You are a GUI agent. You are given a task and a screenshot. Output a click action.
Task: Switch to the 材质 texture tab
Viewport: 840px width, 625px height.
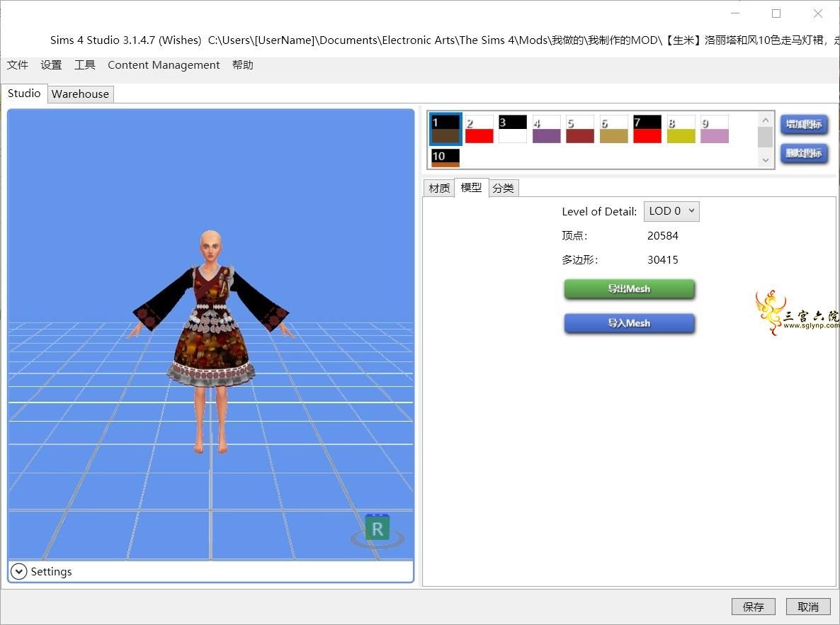pos(439,188)
